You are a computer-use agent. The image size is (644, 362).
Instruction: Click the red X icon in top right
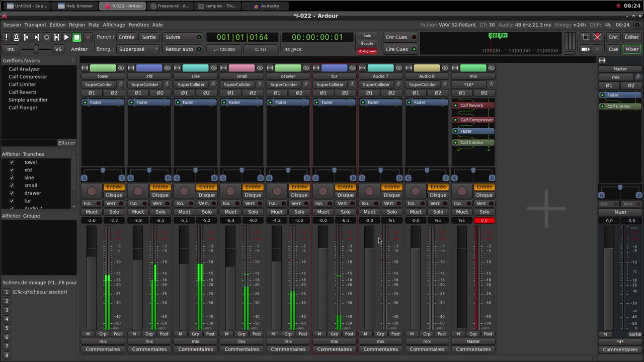coord(597,37)
